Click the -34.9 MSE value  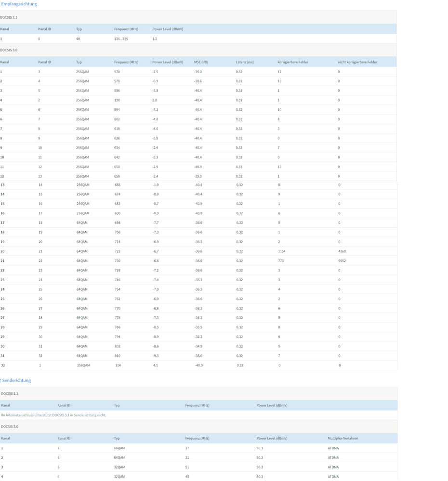click(198, 346)
